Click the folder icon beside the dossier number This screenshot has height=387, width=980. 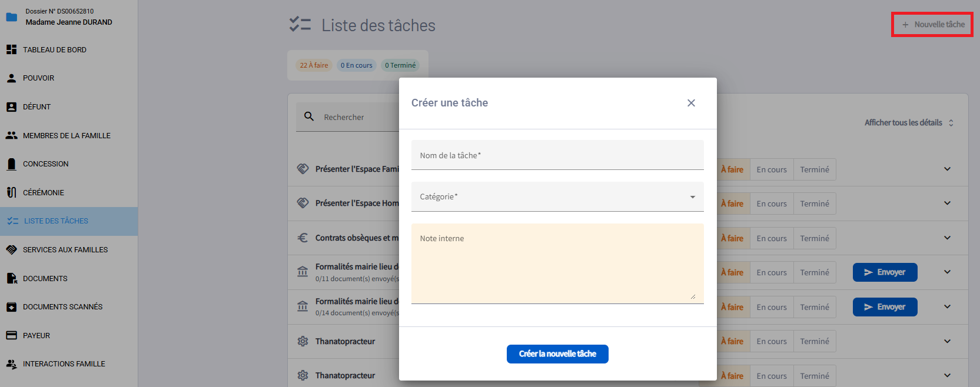(x=11, y=17)
